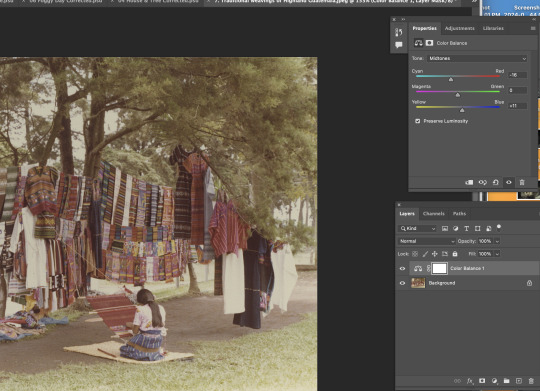Screen dimensions: 540x391
Task: Expand the collapsed icon panel double-arrow
Action: coord(403,19)
